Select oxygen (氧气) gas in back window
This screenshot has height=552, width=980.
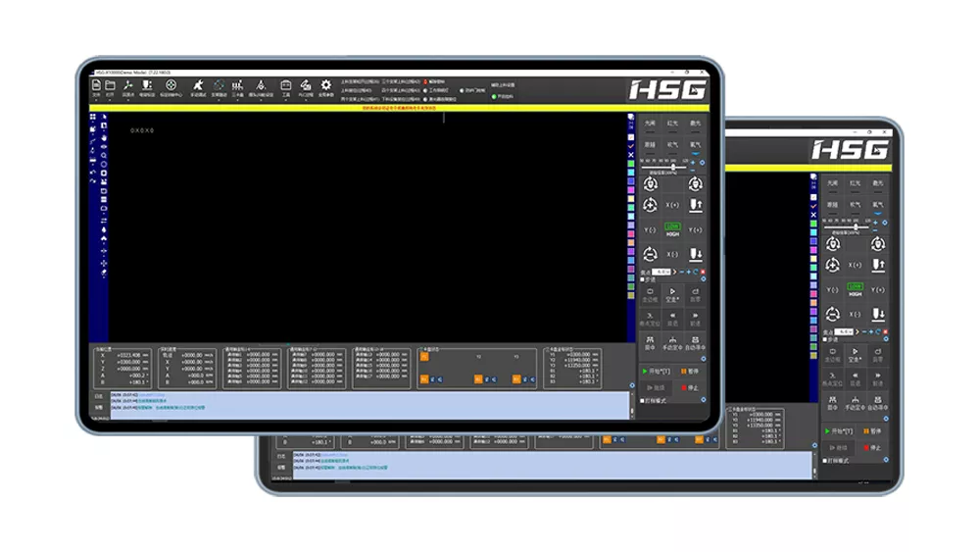(877, 206)
